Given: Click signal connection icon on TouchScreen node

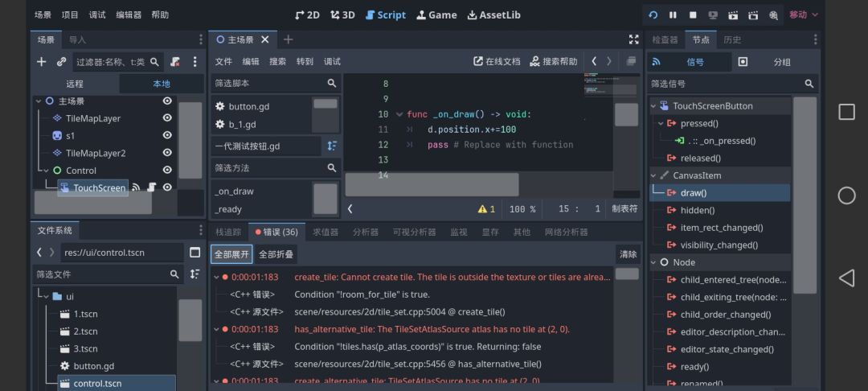Looking at the screenshot, I should click(x=136, y=187).
